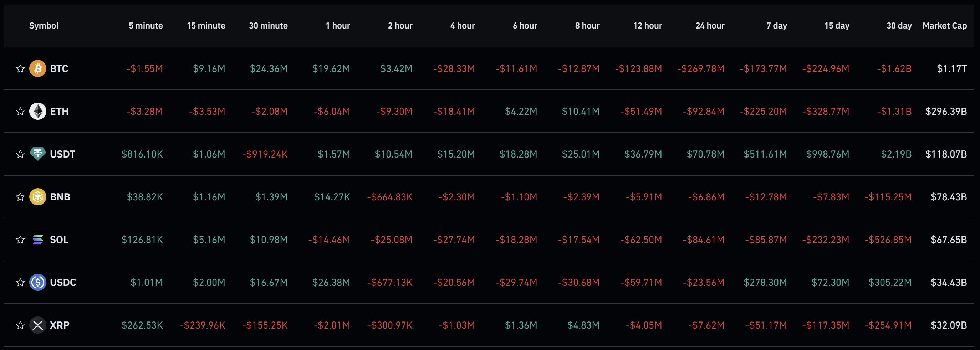Click XRP 8 hour value $4.83M

tap(583, 325)
